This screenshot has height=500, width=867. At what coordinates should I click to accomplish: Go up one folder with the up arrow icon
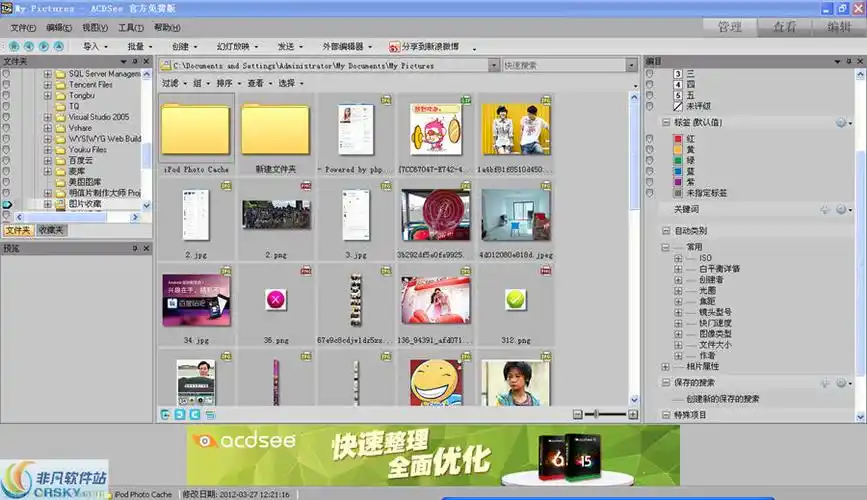coord(59,46)
